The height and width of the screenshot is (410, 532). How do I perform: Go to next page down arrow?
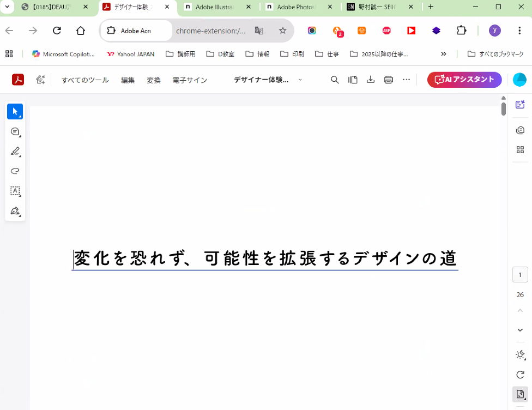[x=520, y=330]
